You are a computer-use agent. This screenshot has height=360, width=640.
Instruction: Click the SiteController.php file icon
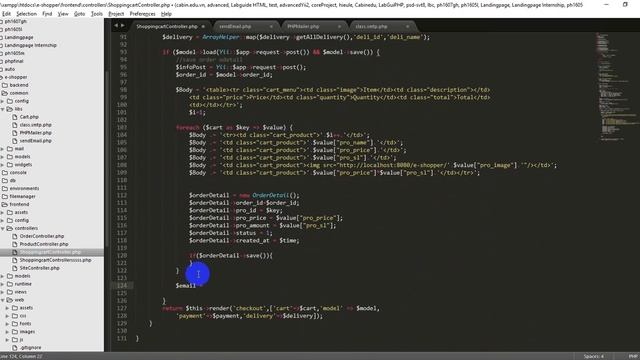pyautogui.click(x=15, y=268)
